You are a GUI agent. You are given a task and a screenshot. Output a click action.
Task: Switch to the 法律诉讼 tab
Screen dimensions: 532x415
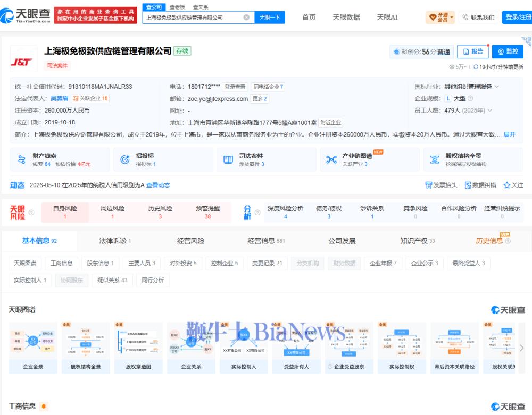(x=115, y=241)
